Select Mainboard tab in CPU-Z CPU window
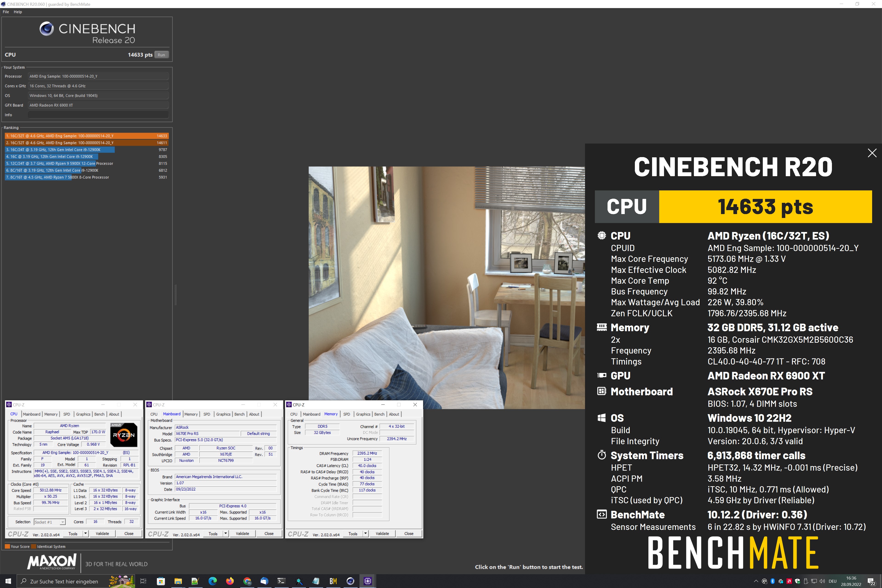The image size is (882, 588). tap(31, 414)
